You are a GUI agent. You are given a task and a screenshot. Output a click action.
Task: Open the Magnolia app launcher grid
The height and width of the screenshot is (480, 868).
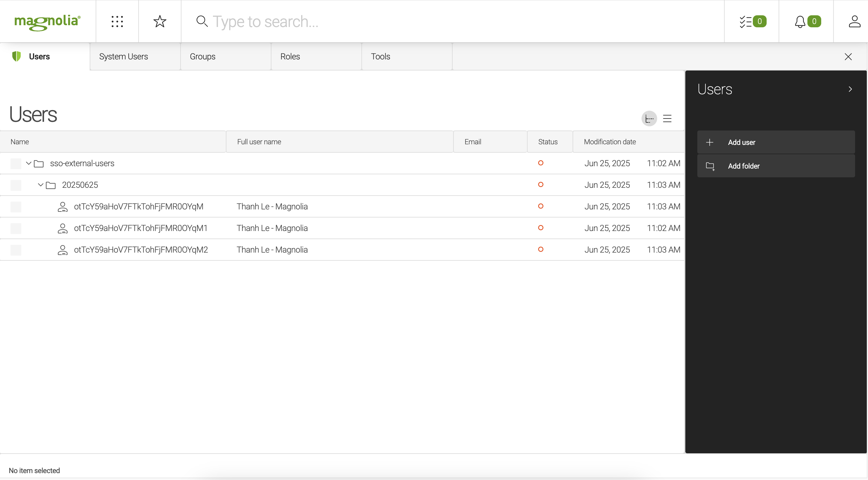pos(117,21)
